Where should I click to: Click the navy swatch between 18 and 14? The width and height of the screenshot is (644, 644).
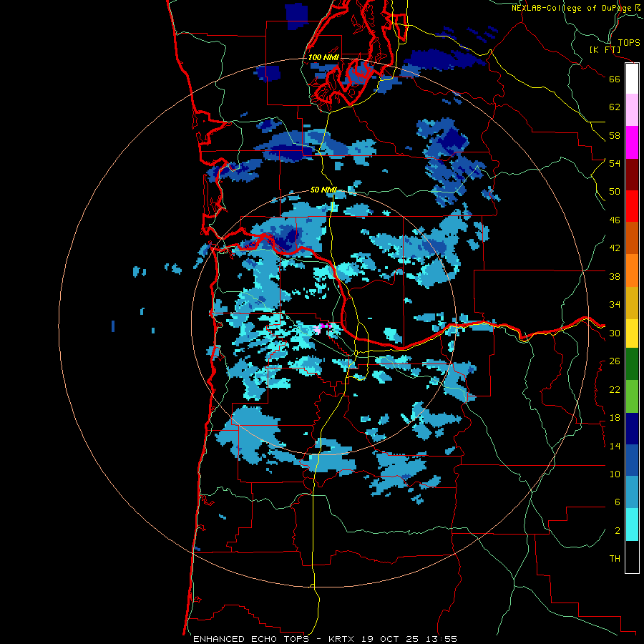pyautogui.click(x=632, y=429)
